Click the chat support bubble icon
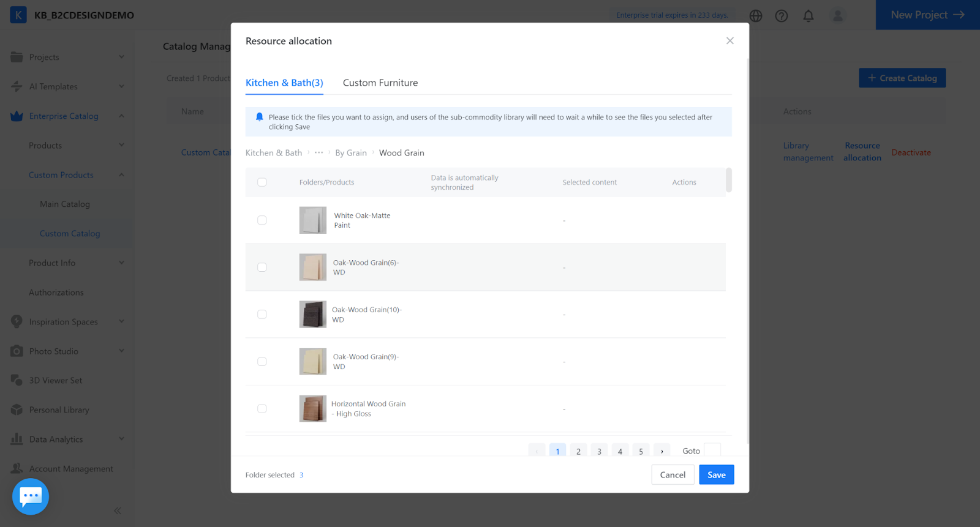The image size is (980, 527). 31,496
